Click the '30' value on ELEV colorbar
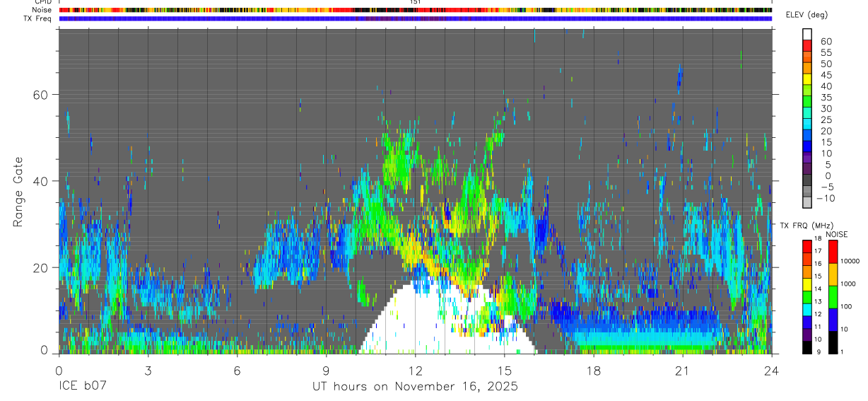The width and height of the screenshot is (868, 401). (x=826, y=109)
